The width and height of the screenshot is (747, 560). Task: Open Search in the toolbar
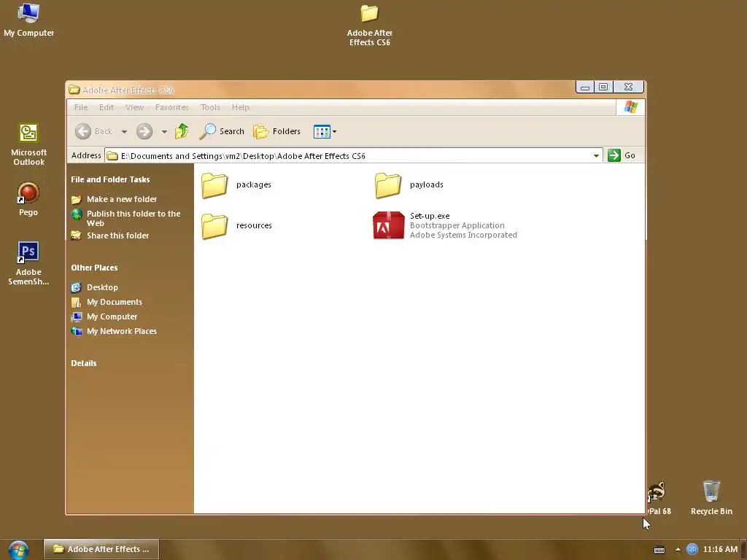222,131
